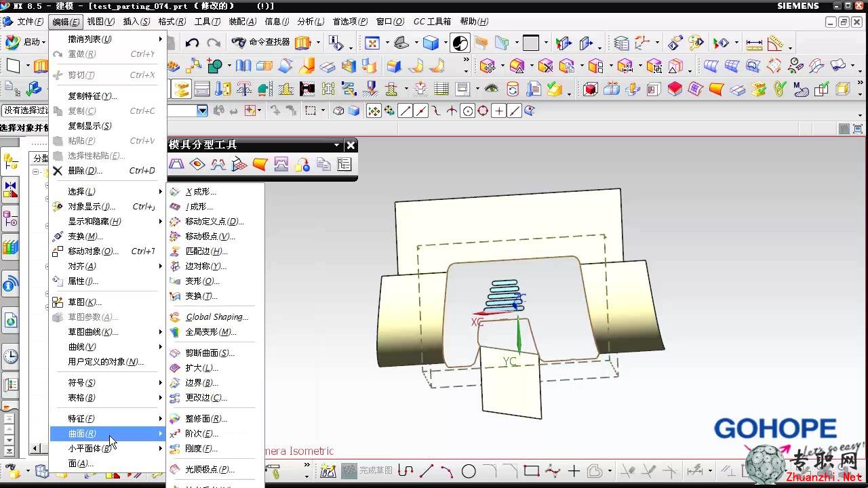Select the Measure Distance ruler icon
868x488 pixels.
754,43
